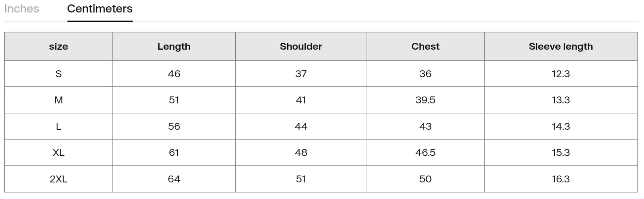The image size is (644, 199).
Task: Click the Sleeve length column header
Action: coord(561,46)
